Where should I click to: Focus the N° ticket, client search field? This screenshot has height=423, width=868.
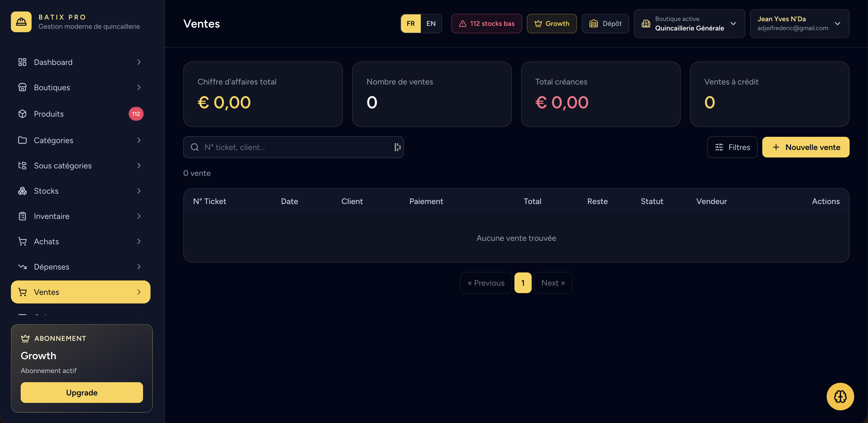click(293, 147)
